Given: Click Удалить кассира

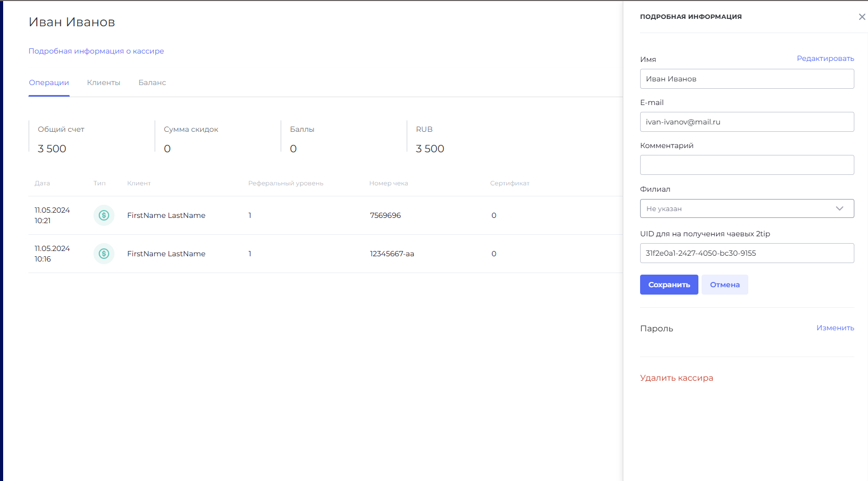Looking at the screenshot, I should pyautogui.click(x=676, y=378).
